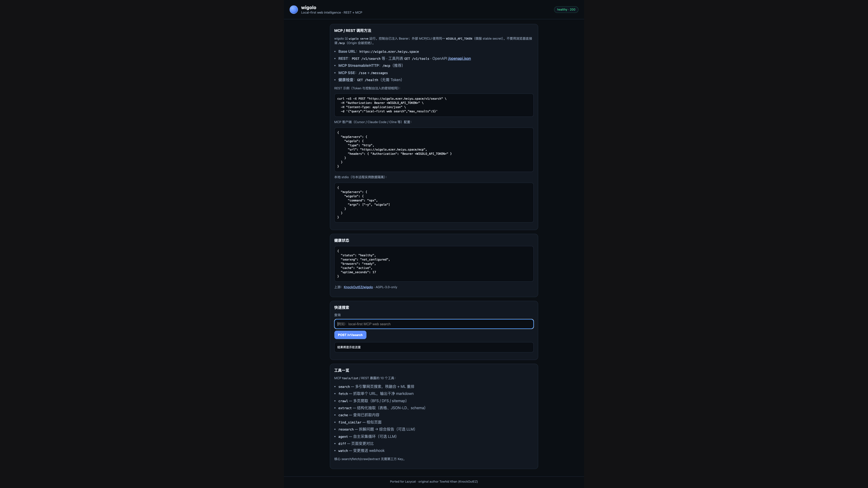Viewport: 868px width, 488px height.
Task: Click the "find_similar" tool entry
Action: pos(360,422)
